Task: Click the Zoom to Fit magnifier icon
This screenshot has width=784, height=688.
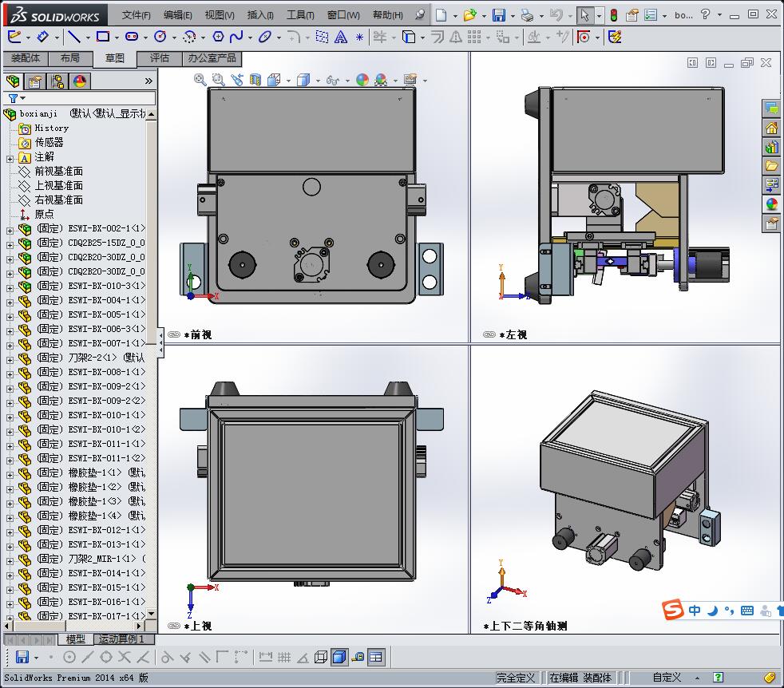Action: coord(200,80)
